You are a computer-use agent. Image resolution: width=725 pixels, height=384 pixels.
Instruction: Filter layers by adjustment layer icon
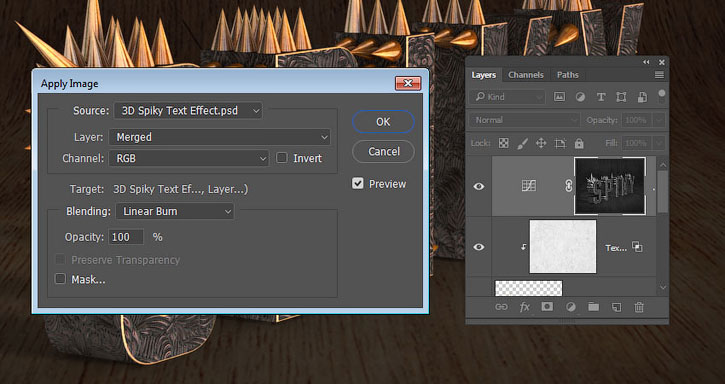pos(580,97)
